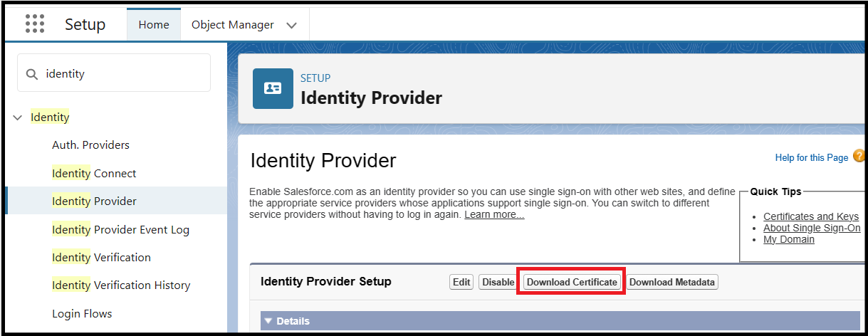Select Identity Provider in the sidebar
Viewport: 868px width, 336px height.
click(116, 201)
